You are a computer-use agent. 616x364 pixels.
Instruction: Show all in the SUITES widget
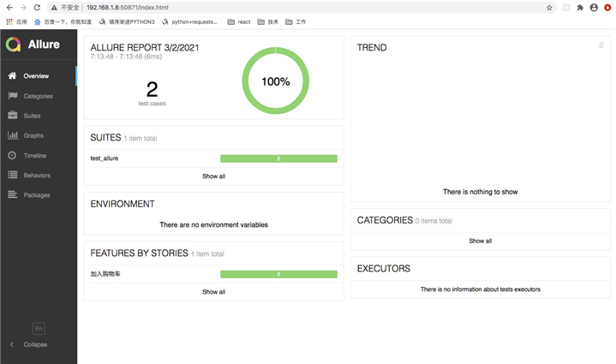pos(213,176)
